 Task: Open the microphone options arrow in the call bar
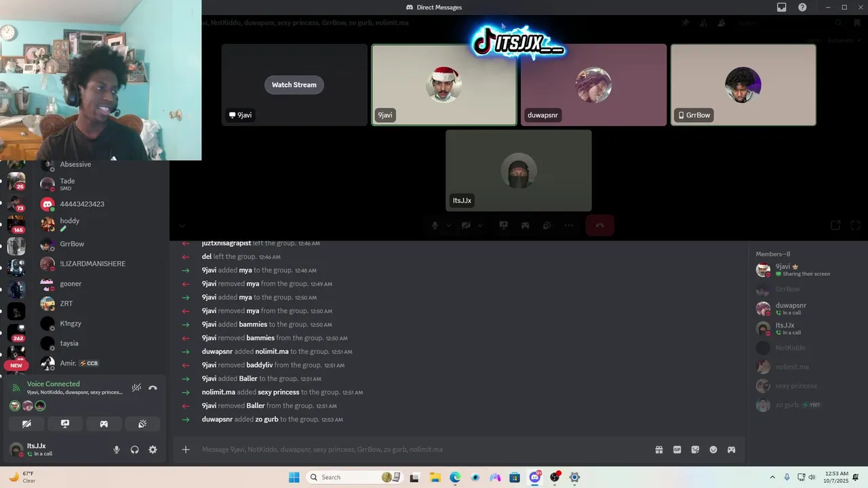click(448, 226)
